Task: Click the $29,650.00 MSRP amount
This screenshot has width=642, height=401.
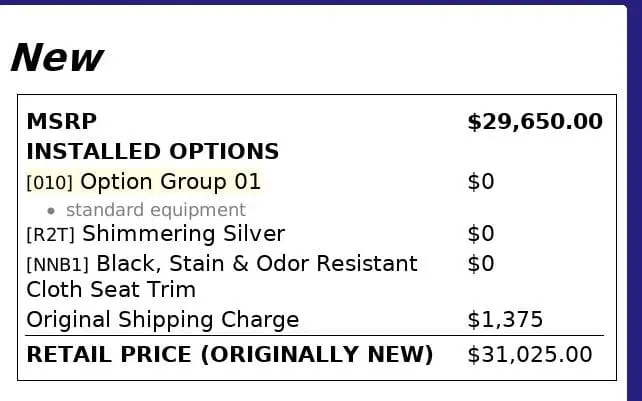Action: coord(535,122)
